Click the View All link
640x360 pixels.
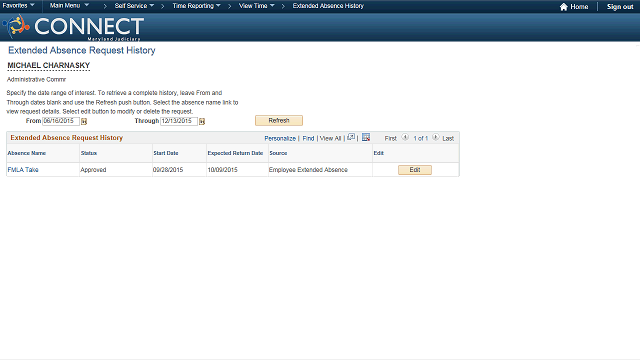(330, 138)
